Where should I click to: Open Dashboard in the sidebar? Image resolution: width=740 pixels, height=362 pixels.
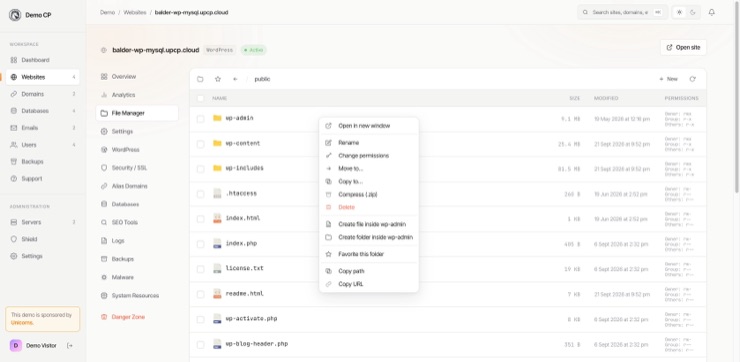coord(42,60)
